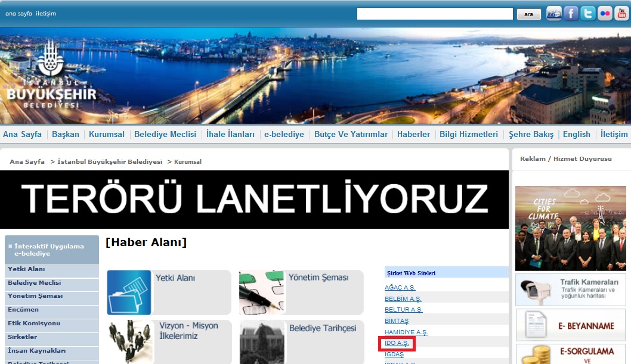Screen dimensions: 631x364
Task: Open the BELBİM A.Ş. link
Action: pos(403,298)
